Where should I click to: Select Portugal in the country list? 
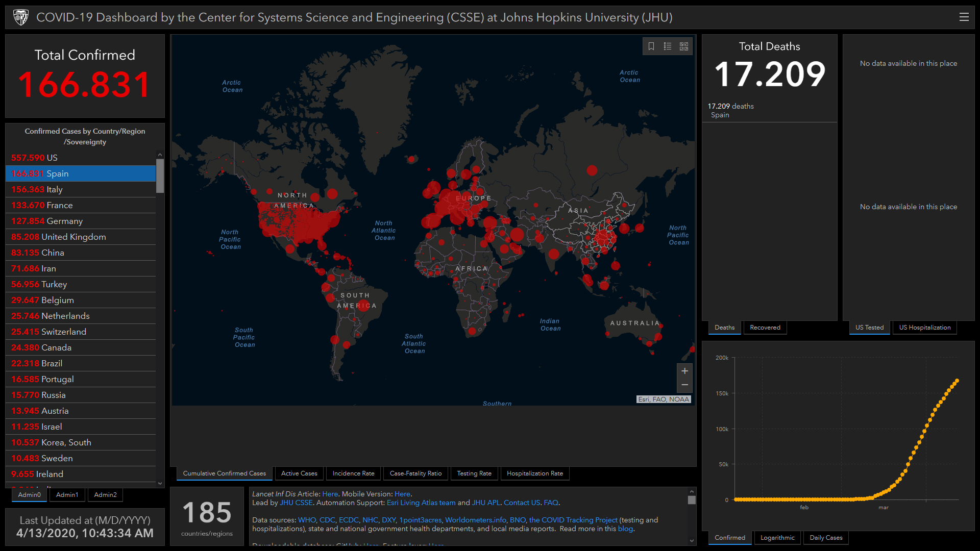tap(81, 379)
